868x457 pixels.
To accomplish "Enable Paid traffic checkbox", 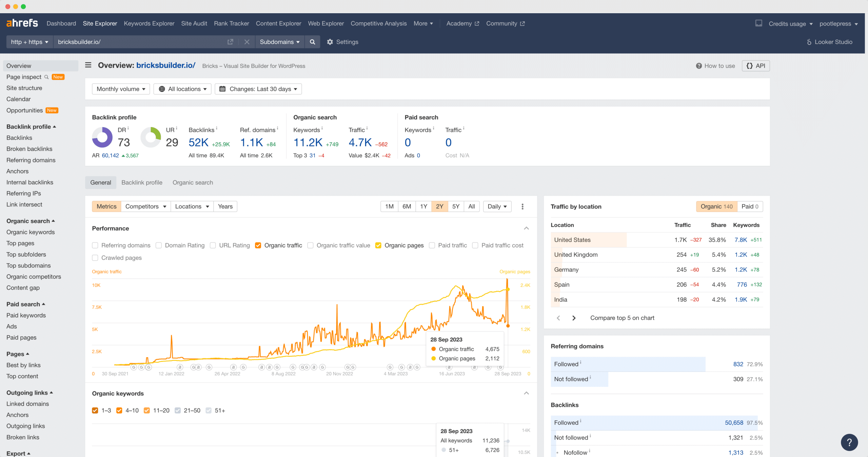I will [432, 245].
